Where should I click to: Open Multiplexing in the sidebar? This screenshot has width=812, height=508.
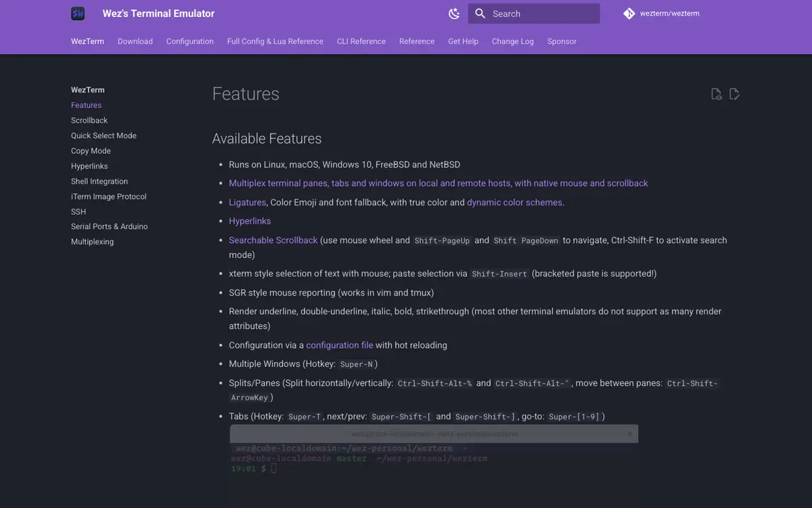(x=92, y=242)
